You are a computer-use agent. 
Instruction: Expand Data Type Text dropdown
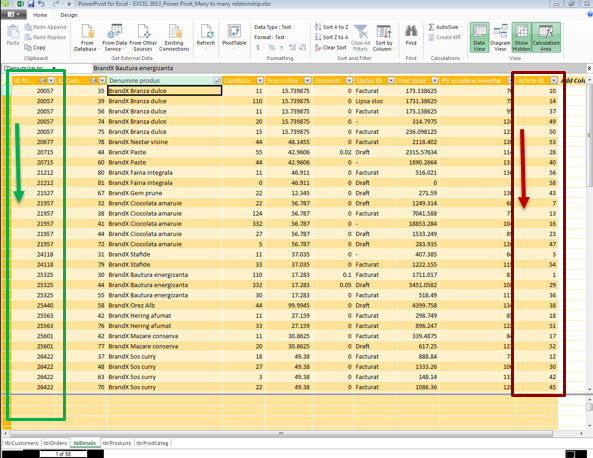275,27
